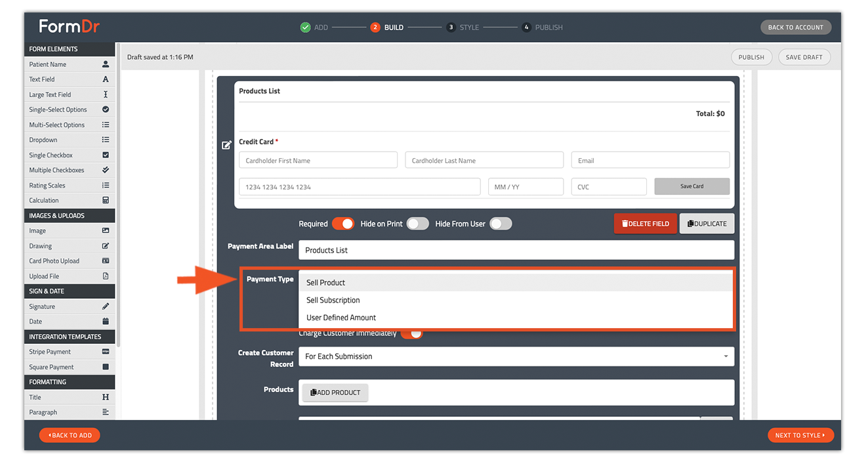Click the Publish button
The height and width of the screenshot is (468, 868).
click(x=751, y=57)
